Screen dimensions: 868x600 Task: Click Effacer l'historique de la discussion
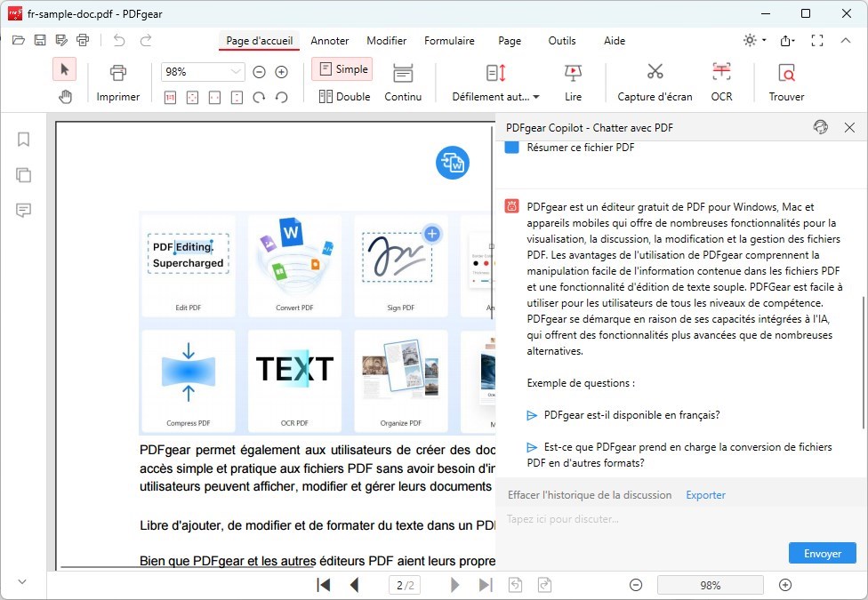point(590,495)
